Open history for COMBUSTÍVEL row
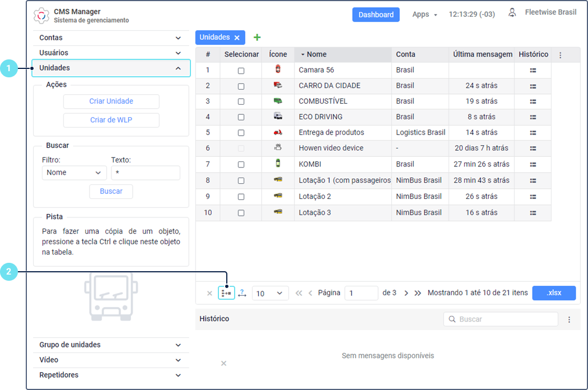The height and width of the screenshot is (390, 588). tap(533, 101)
